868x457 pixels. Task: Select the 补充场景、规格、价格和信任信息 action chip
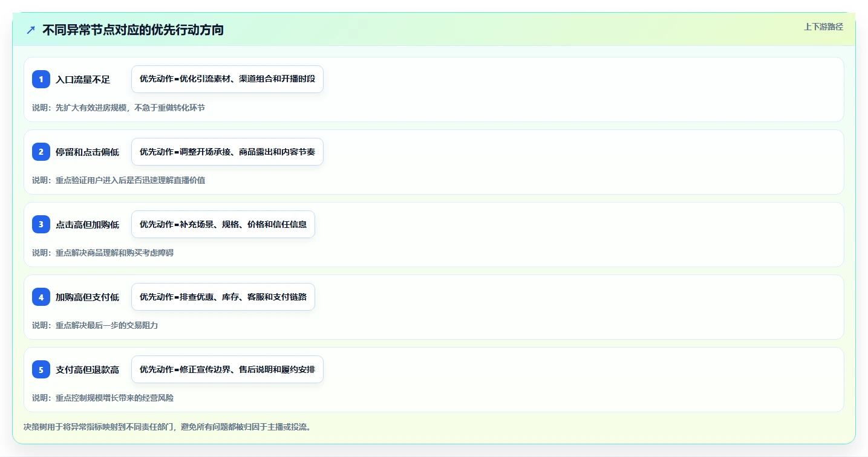click(223, 224)
